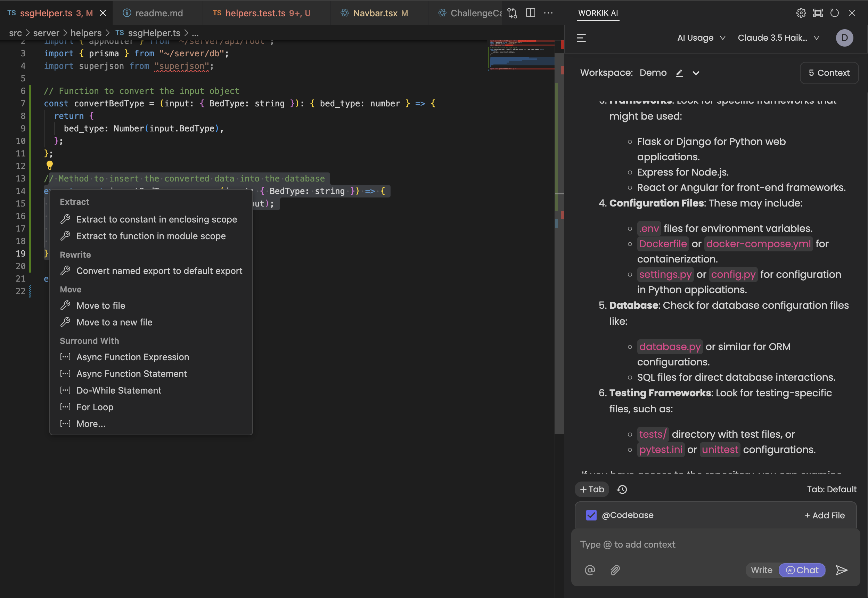This screenshot has height=598, width=868.
Task: Click the settings.py inline code text
Action: pyautogui.click(x=665, y=274)
